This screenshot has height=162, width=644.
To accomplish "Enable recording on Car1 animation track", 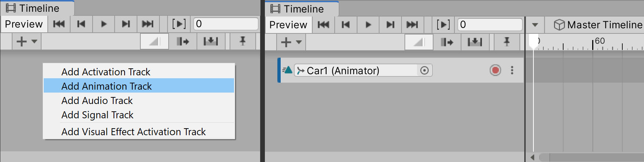I will [495, 70].
